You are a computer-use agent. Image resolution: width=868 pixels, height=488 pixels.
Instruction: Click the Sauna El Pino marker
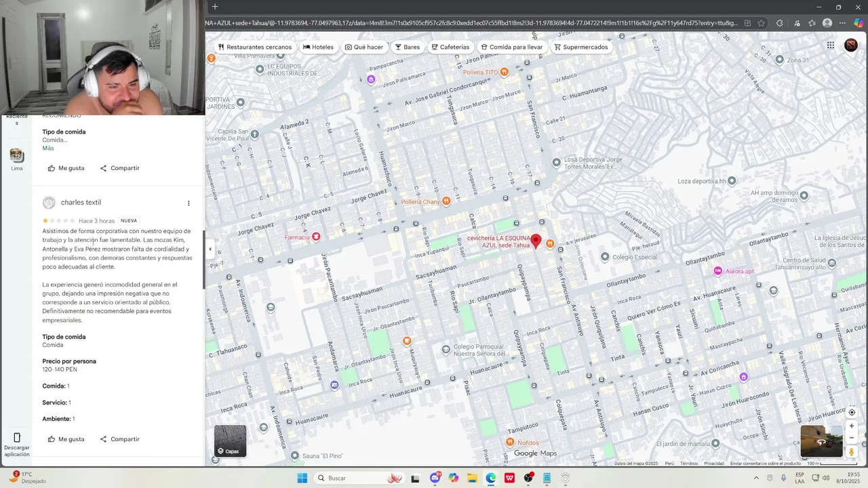[294, 455]
